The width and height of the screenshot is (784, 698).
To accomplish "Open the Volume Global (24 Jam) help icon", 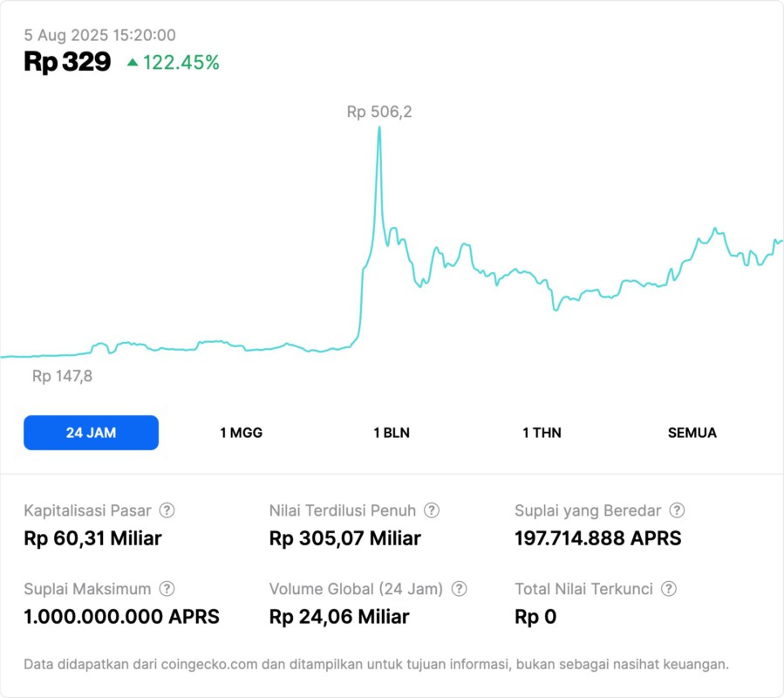I will click(x=460, y=589).
